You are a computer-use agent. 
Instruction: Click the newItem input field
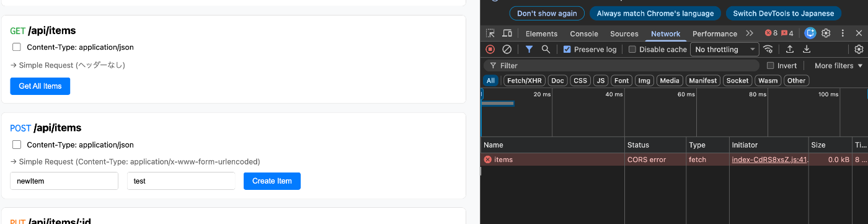tap(64, 181)
